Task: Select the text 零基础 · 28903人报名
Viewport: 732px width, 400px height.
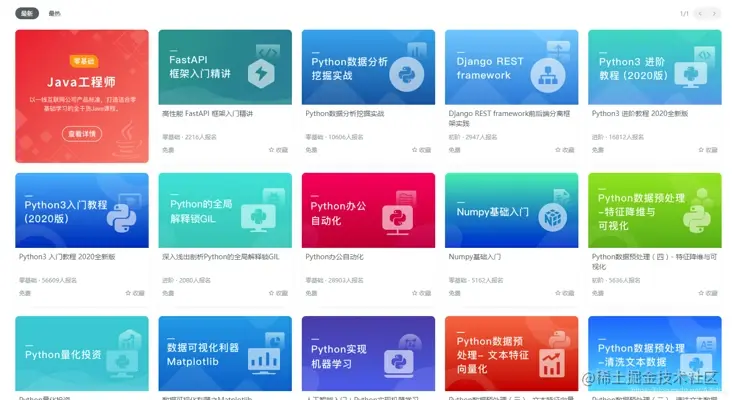Action: 334,281
